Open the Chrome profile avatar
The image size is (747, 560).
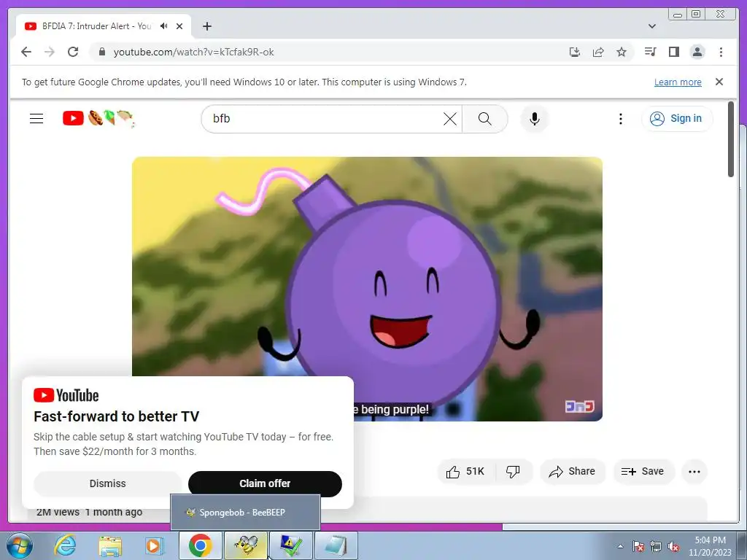(x=697, y=52)
